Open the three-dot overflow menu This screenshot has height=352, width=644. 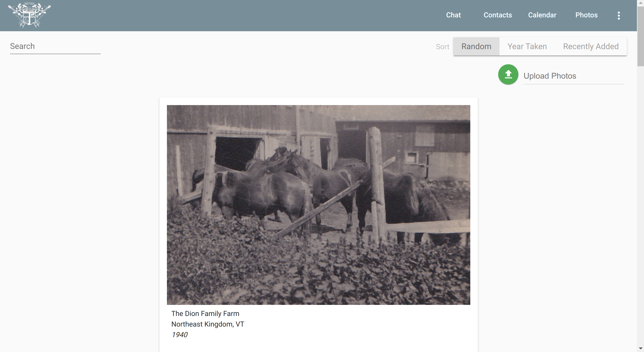click(619, 15)
